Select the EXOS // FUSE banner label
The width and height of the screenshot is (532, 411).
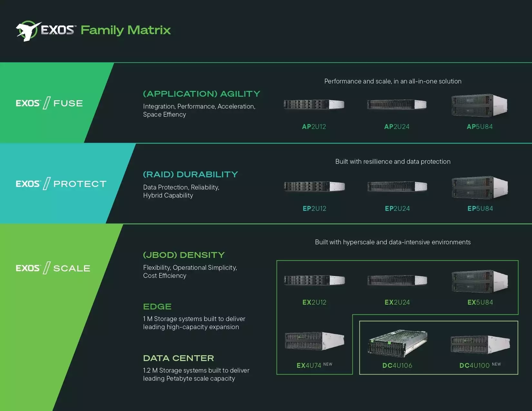[49, 103]
